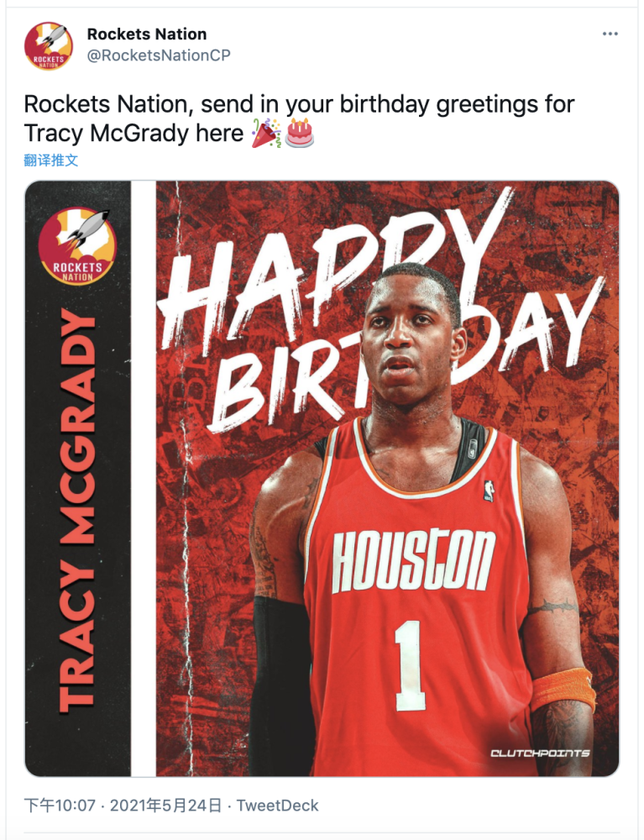Click the vertical TRACY MCGRADY banner text
The width and height of the screenshot is (644, 840).
[78, 512]
